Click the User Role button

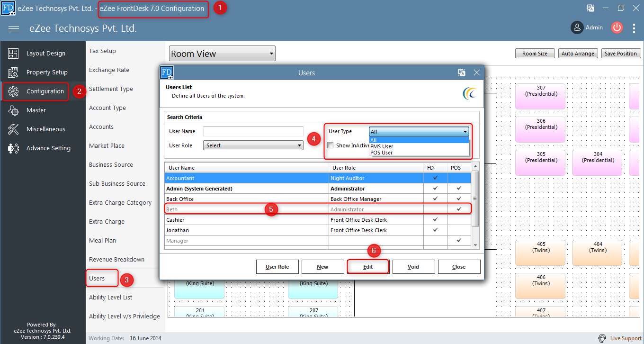click(277, 267)
